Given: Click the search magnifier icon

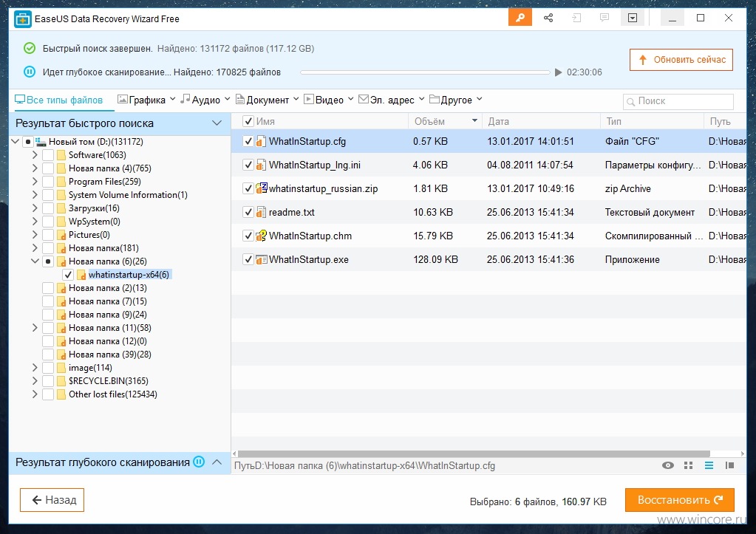Looking at the screenshot, I should [630, 102].
